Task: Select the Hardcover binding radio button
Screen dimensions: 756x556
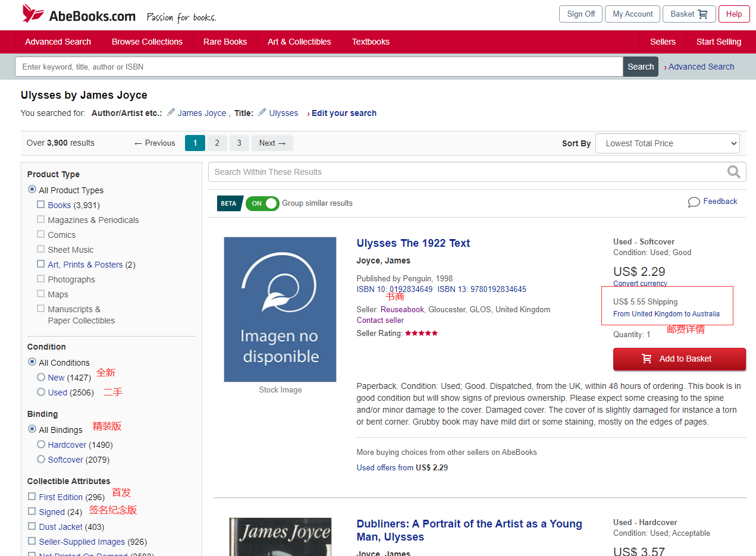Action: [x=41, y=444]
